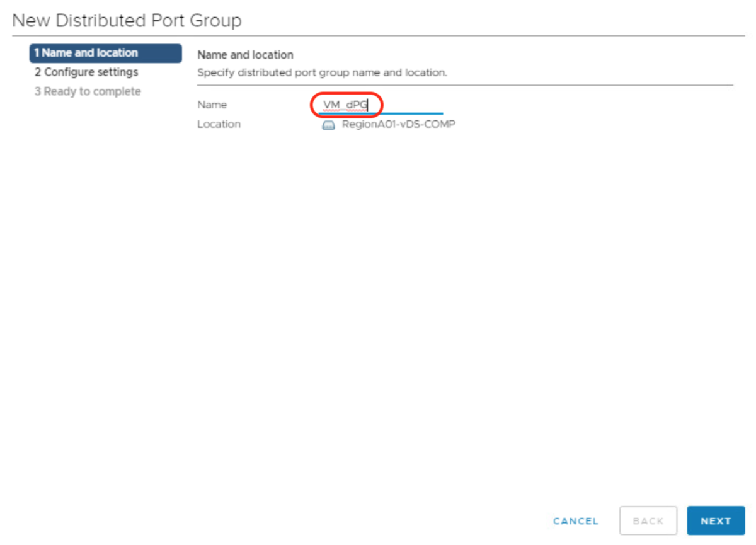
Task: Click the distributed switch icon beside RegionA01-vDS-COMP
Action: coord(328,125)
